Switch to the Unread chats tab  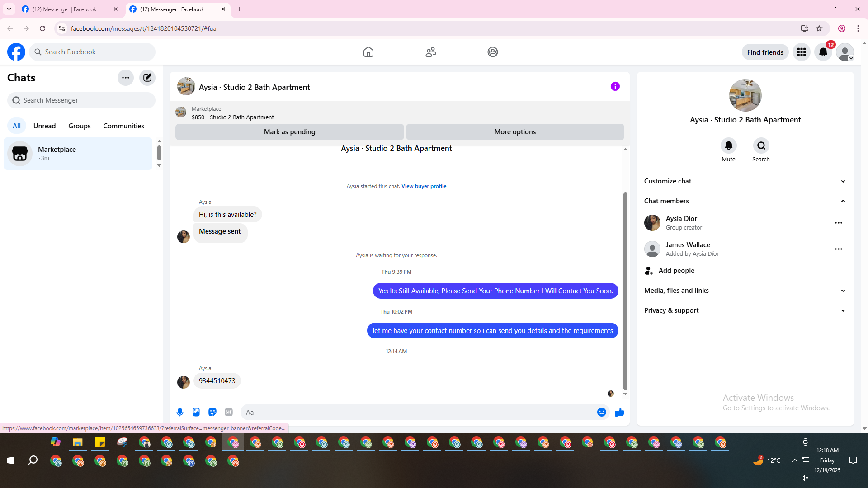tap(44, 126)
